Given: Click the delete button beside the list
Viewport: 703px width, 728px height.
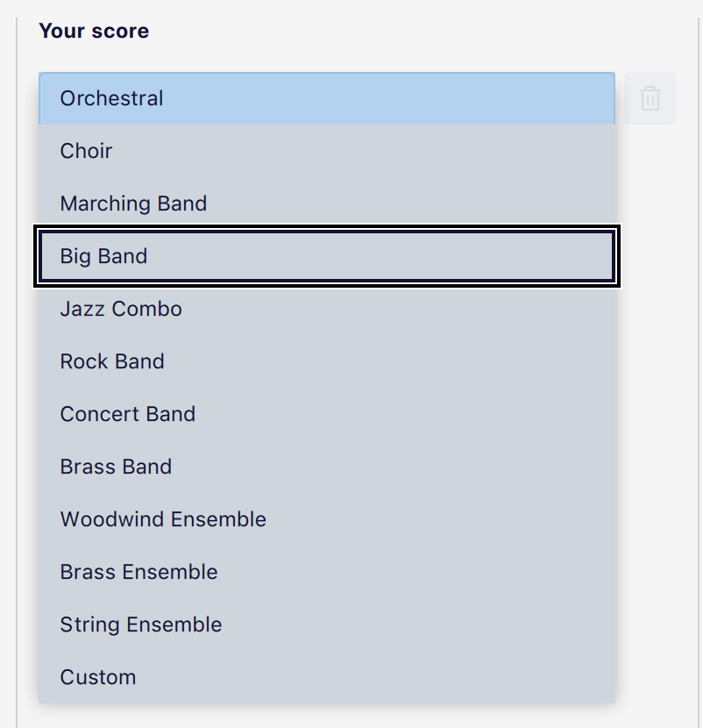Looking at the screenshot, I should [650, 99].
